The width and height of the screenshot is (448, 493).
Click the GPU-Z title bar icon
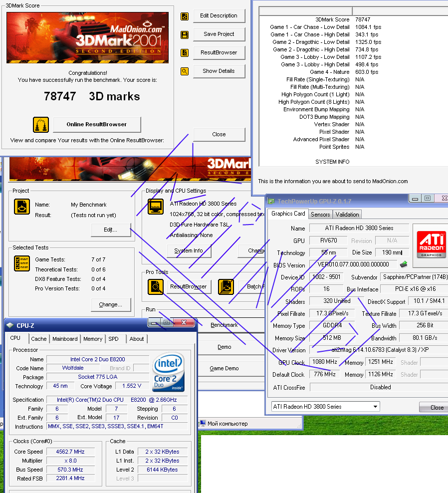(271, 201)
